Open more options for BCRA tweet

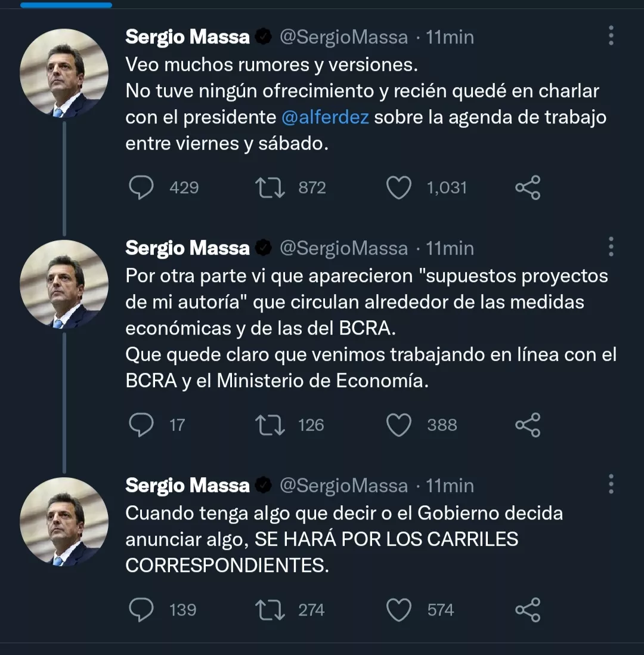tap(611, 246)
